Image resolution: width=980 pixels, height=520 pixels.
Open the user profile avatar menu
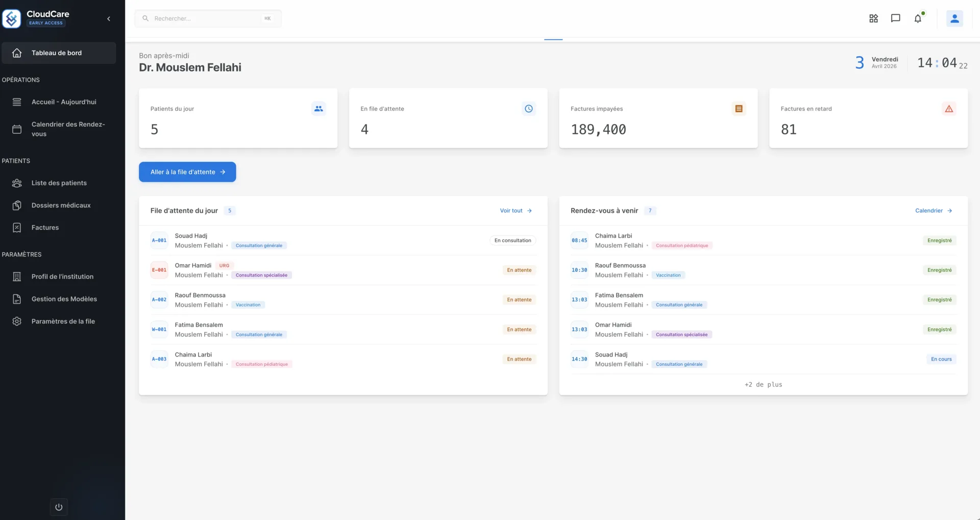pyautogui.click(x=954, y=18)
